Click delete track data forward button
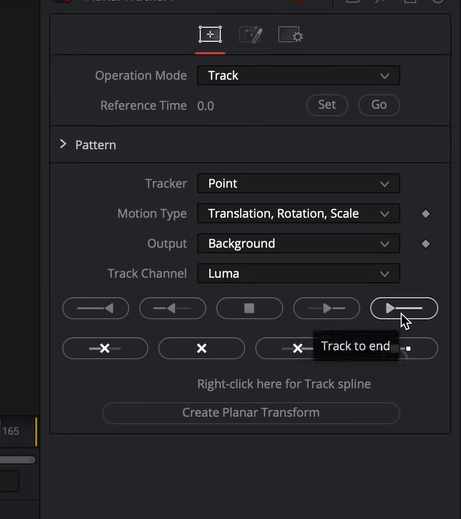This screenshot has width=461, height=519. click(x=346, y=348)
